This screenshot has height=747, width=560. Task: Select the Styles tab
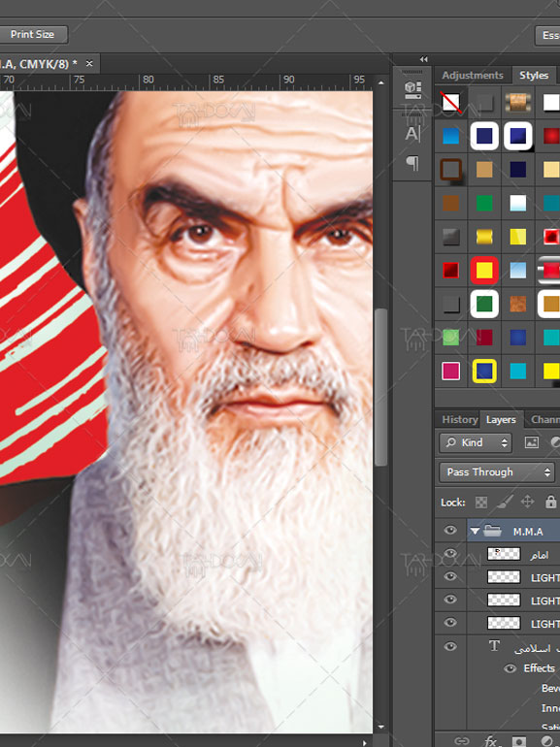coord(534,76)
